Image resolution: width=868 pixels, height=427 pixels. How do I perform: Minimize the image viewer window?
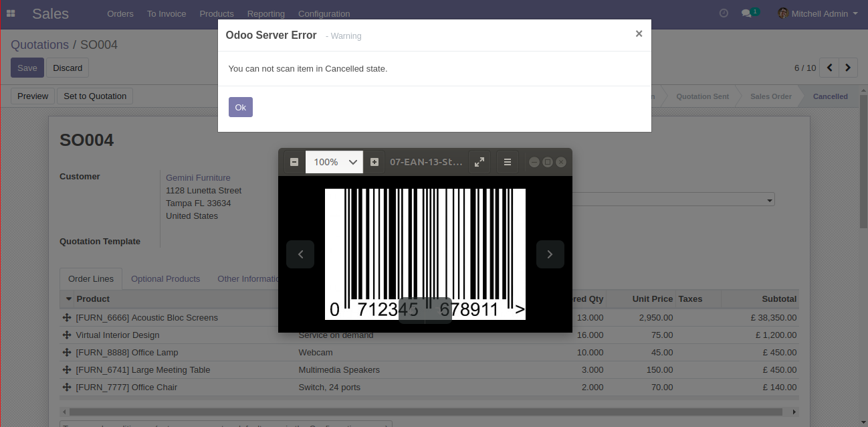coord(534,162)
